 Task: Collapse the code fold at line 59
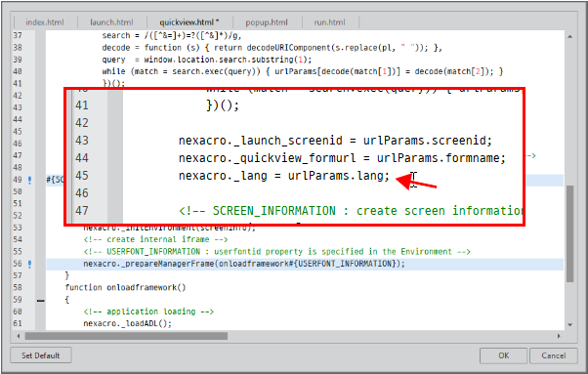40,300
